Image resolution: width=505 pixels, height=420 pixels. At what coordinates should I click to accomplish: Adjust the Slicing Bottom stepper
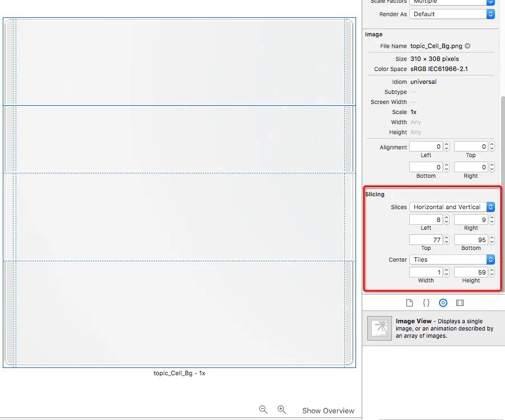[492, 240]
